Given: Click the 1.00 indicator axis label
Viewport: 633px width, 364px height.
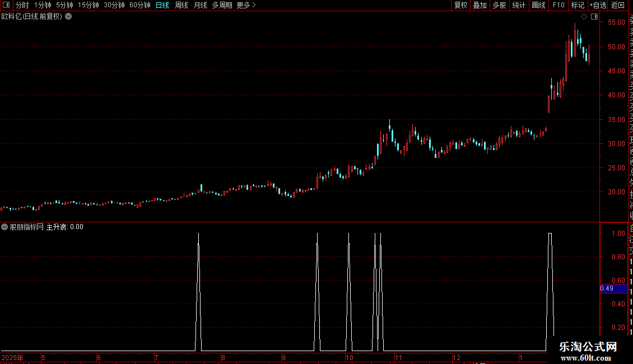Looking at the screenshot, I should (618, 234).
